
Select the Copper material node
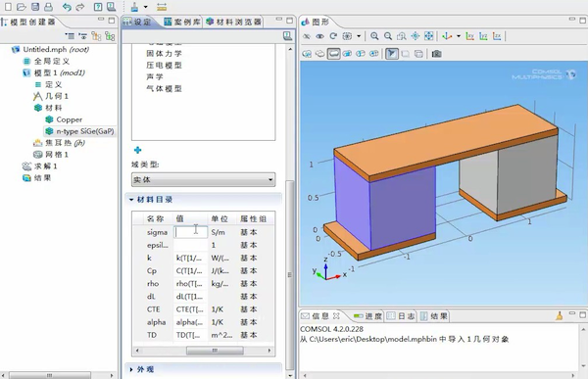coord(64,119)
